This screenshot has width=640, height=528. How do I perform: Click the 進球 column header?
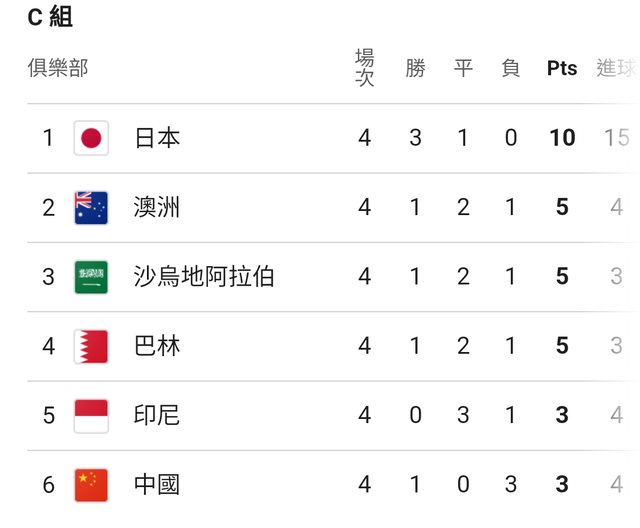tap(616, 68)
